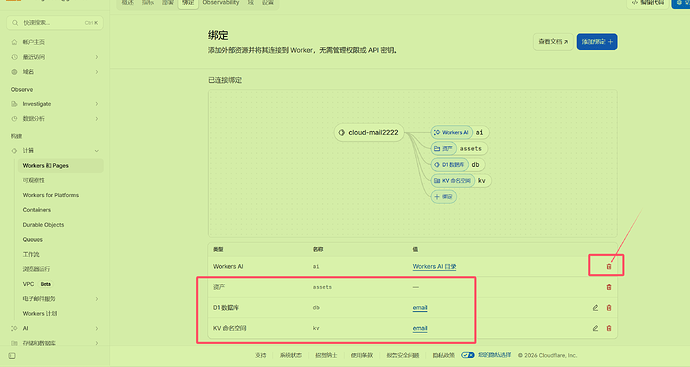Open 查看文档 documentation link
Screen dimensions: 690x367
553,42
